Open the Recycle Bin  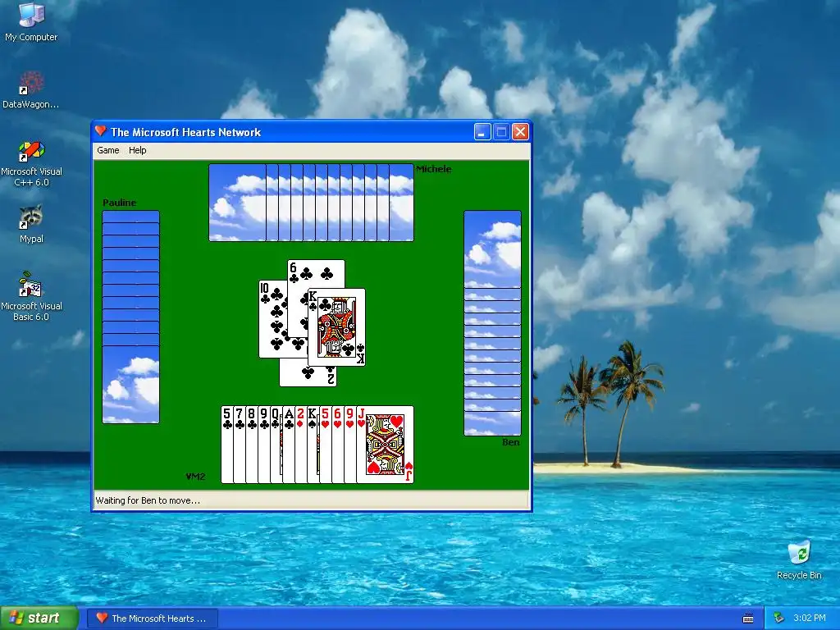pyautogui.click(x=799, y=559)
